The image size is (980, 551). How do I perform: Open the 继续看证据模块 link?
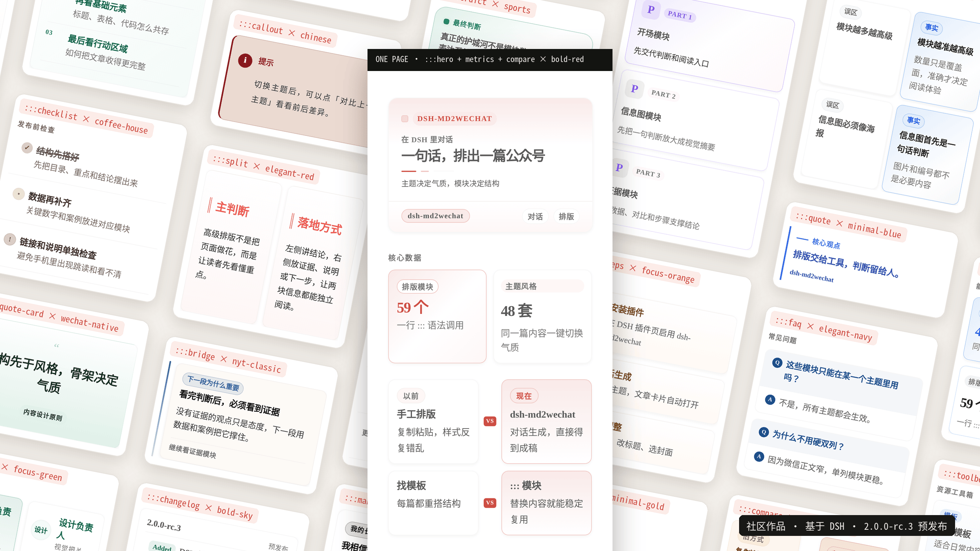192,451
